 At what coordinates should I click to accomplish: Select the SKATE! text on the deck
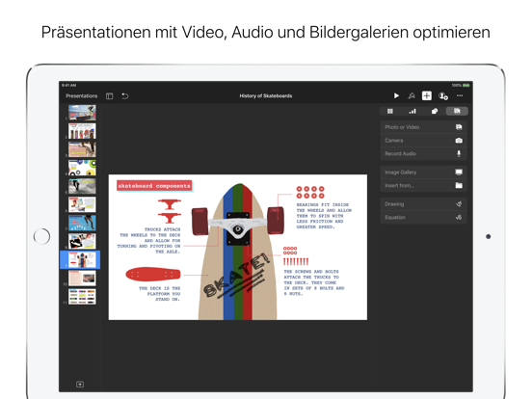coord(237,275)
